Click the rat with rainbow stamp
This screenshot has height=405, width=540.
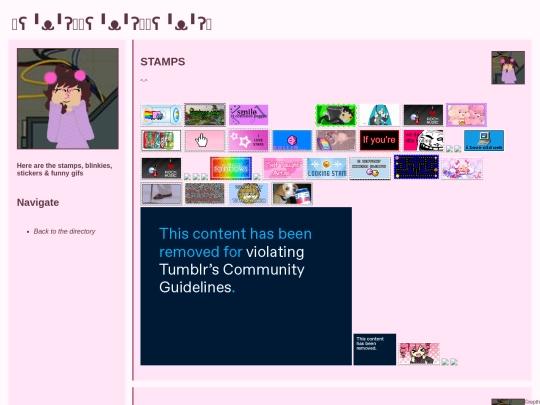pyautogui.click(x=336, y=140)
